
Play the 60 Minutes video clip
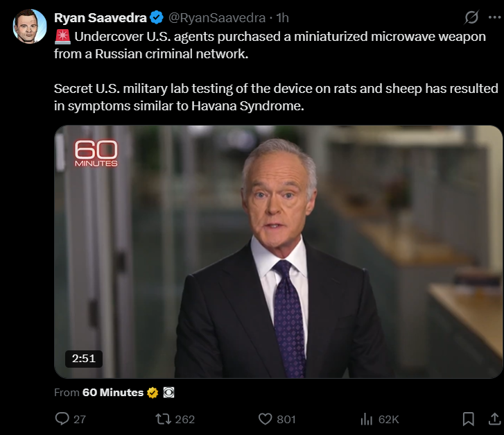point(278,252)
